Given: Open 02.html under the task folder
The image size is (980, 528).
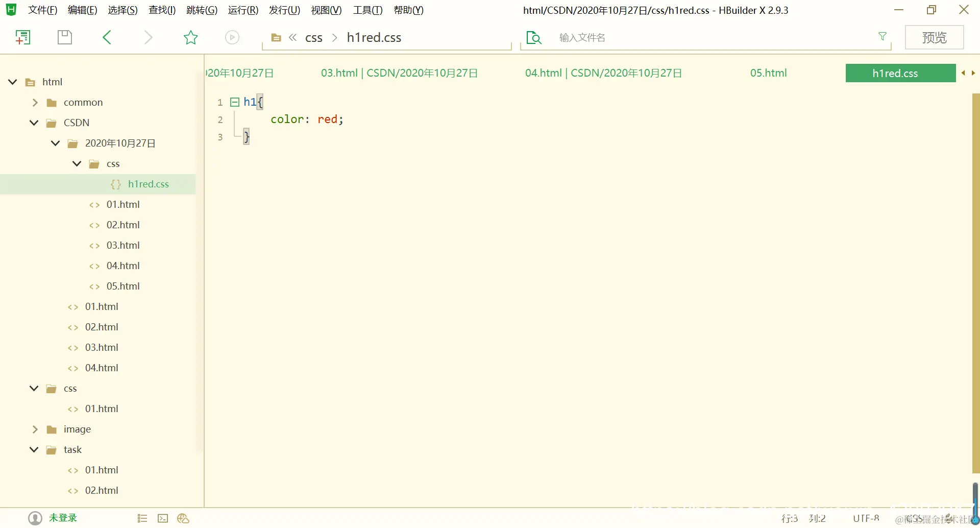Looking at the screenshot, I should click(x=102, y=490).
